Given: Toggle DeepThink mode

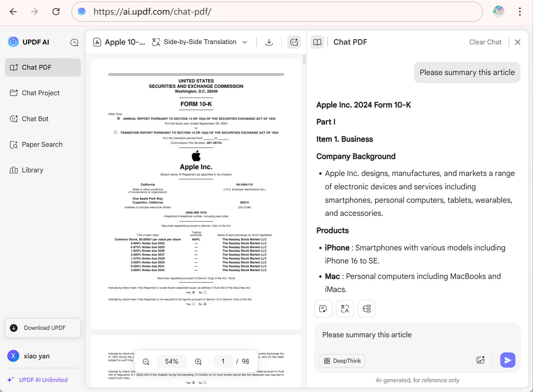Looking at the screenshot, I should click(x=342, y=361).
